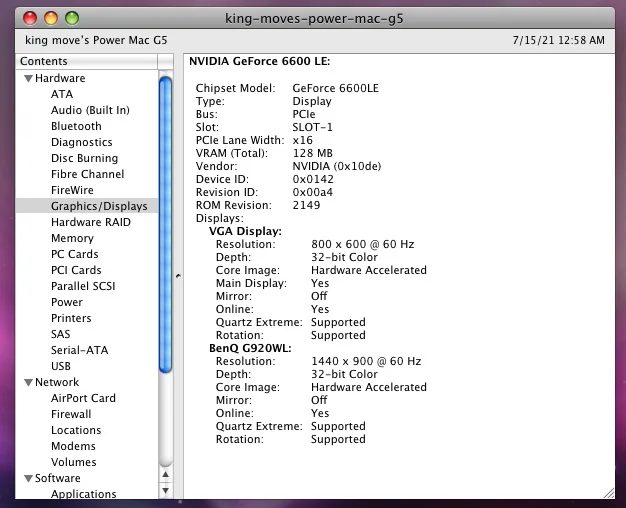The image size is (626, 508).
Task: Select PCI Cards entry
Action: coord(76,270)
